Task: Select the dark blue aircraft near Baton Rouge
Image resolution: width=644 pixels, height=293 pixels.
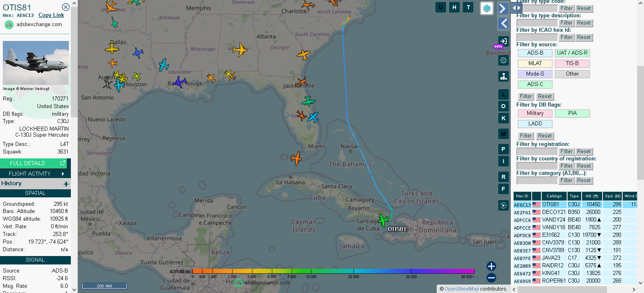Action: [x=179, y=82]
